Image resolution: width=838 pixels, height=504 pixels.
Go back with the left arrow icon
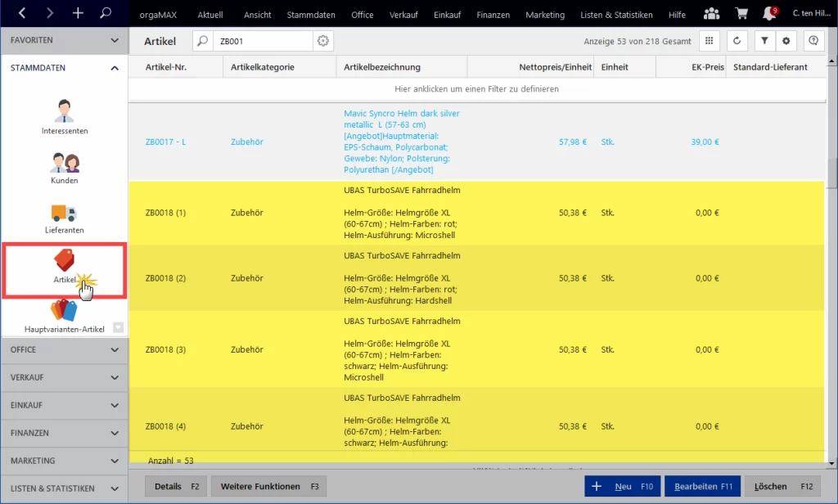coord(22,13)
